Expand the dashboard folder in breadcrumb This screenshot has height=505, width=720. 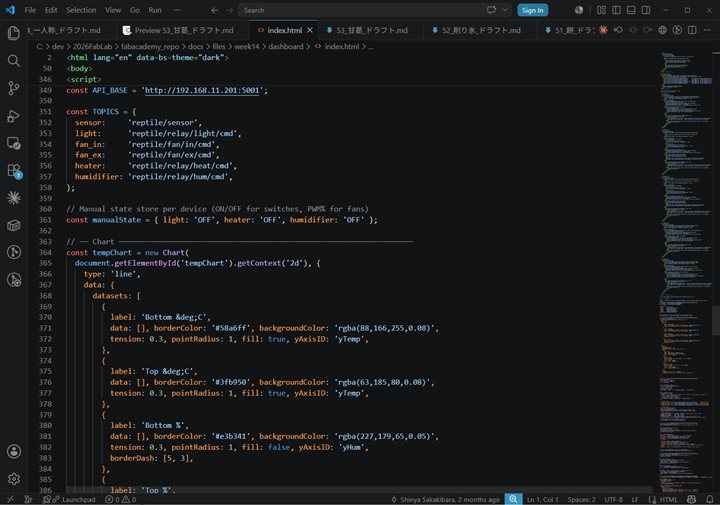286,46
